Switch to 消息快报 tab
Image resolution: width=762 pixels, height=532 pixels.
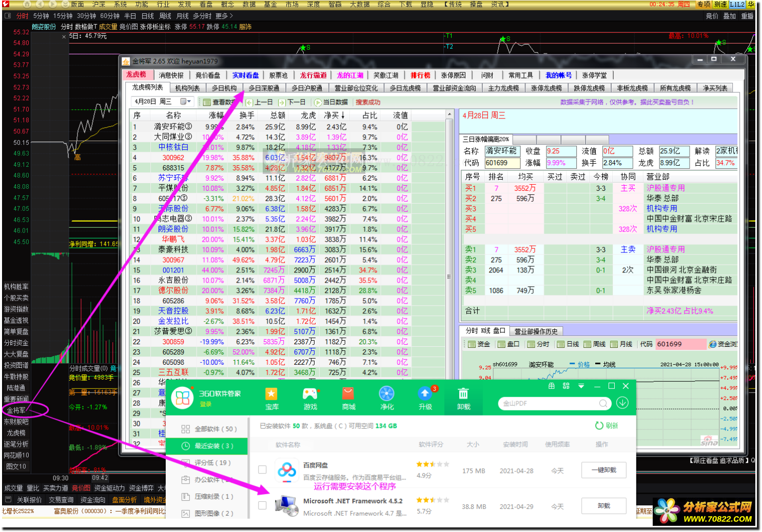click(171, 75)
